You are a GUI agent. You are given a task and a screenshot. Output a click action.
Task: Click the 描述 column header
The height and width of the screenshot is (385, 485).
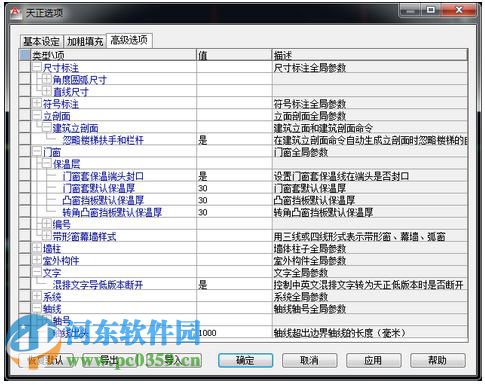(370, 55)
